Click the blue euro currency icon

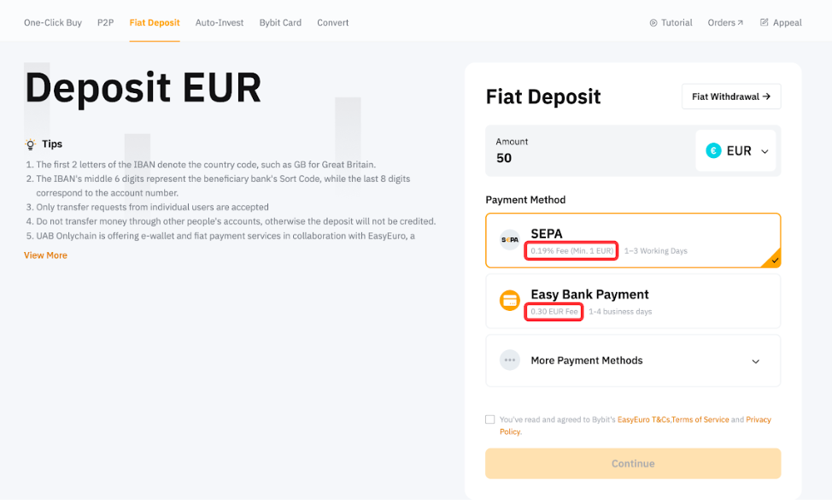(713, 149)
